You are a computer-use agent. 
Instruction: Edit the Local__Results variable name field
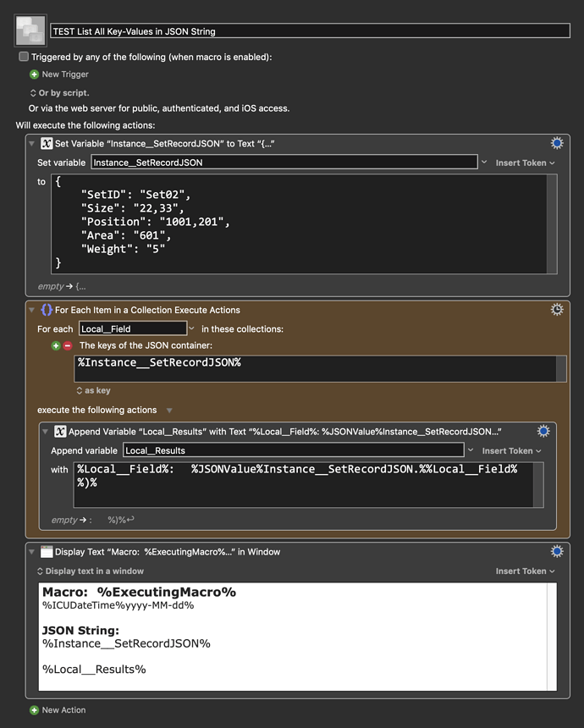(x=294, y=450)
